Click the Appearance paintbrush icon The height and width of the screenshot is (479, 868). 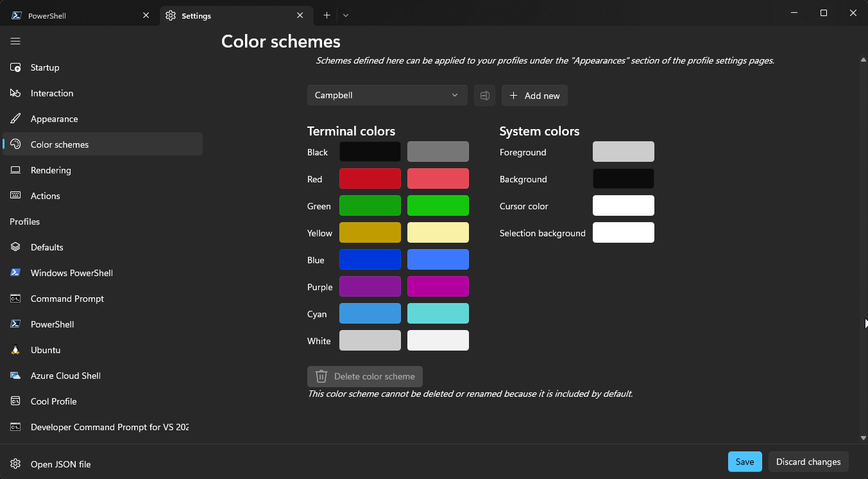coord(16,119)
